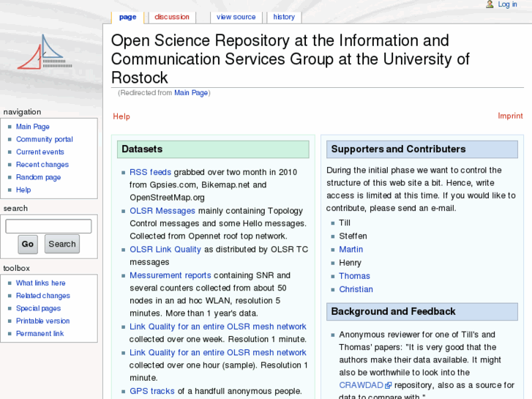
Task: Open What links here in toolbox
Action: point(40,283)
